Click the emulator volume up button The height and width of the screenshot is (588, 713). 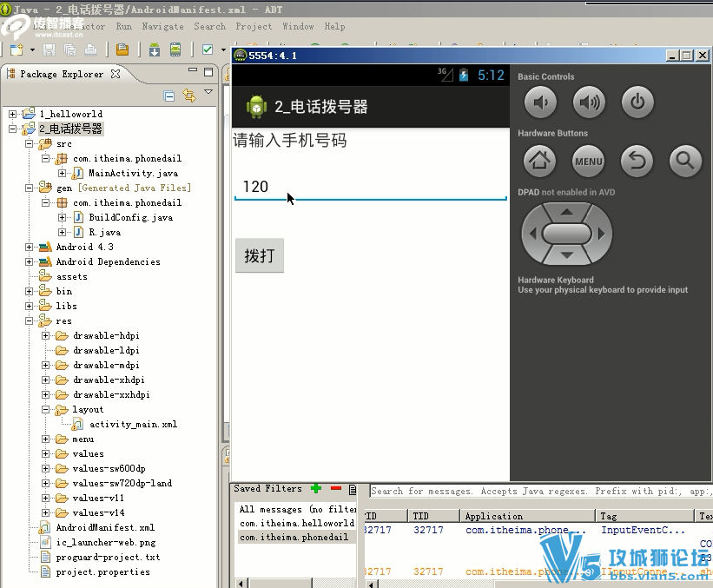point(589,102)
